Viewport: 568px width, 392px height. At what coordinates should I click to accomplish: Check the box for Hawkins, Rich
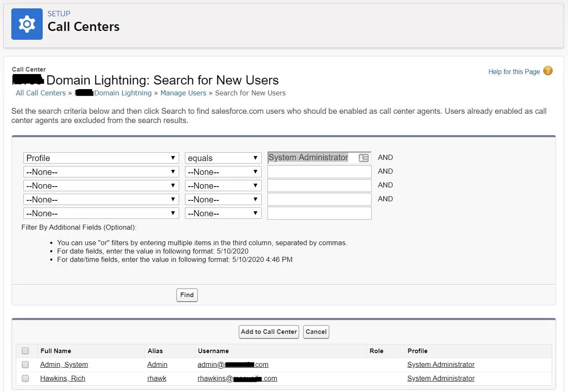click(x=25, y=378)
